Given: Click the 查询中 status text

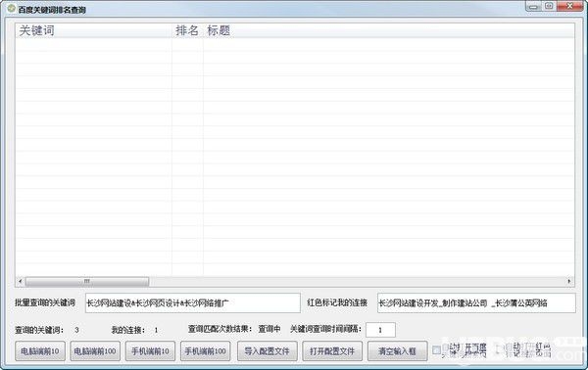Looking at the screenshot, I should click(269, 329).
